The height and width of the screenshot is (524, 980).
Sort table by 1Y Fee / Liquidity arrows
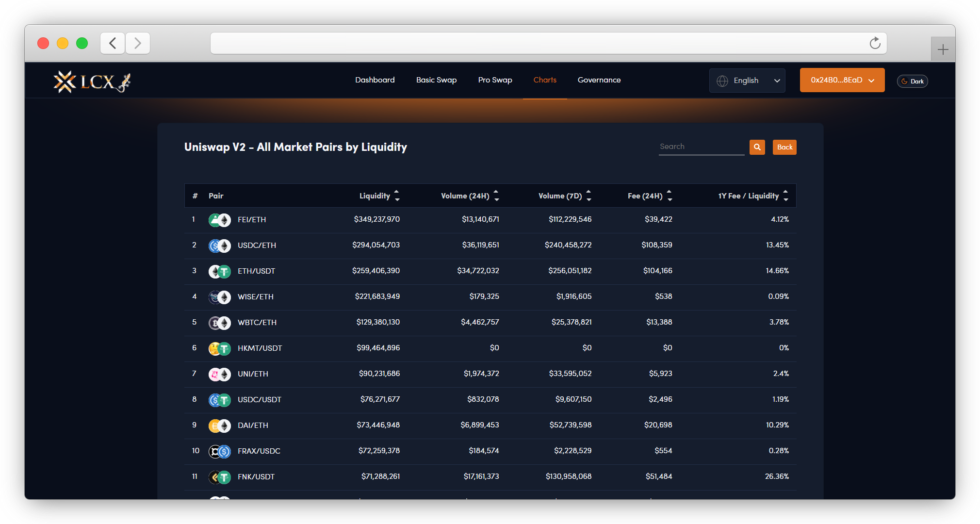[x=785, y=196]
